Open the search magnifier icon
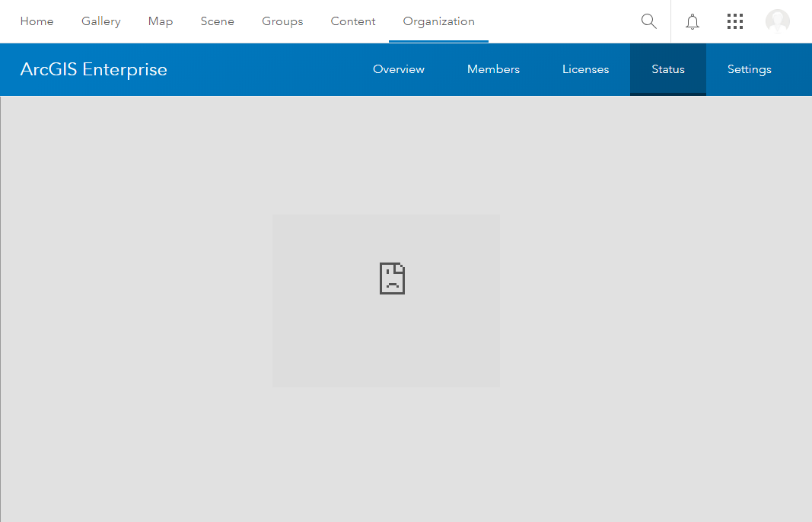812x522 pixels. 648,21
